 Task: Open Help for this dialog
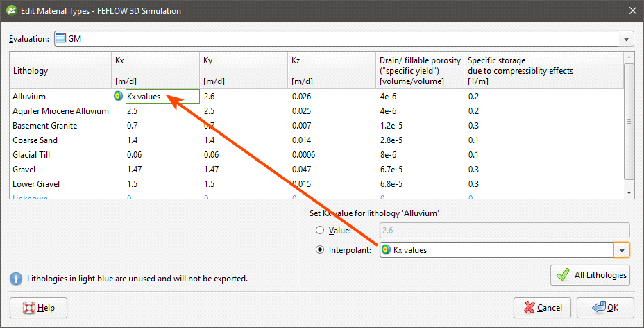pos(40,308)
